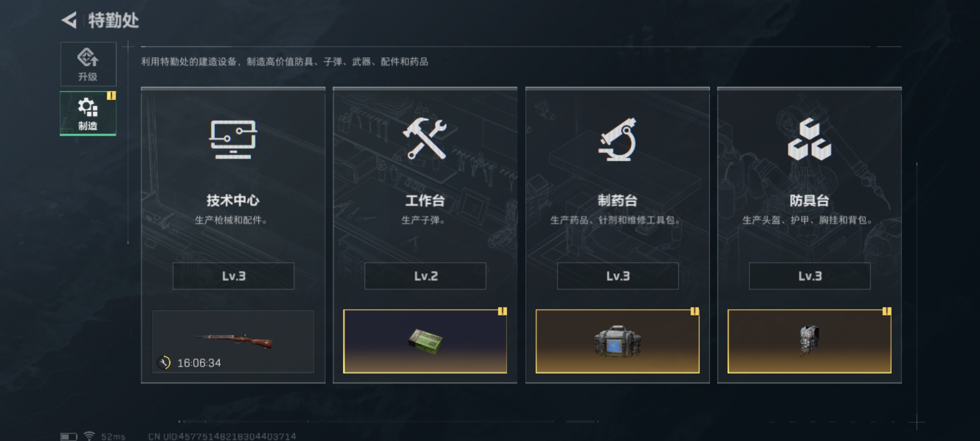
Task: Click the clock icon next to 16:06:34
Action: click(x=164, y=363)
